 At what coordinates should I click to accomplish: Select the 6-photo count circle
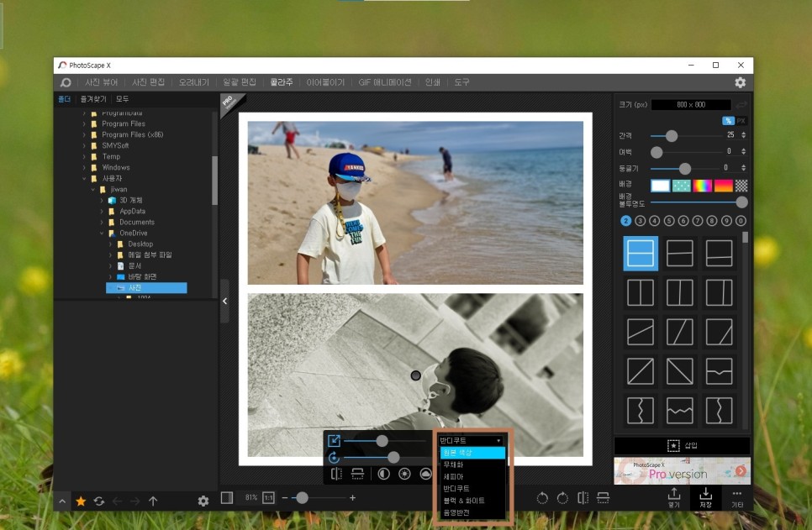pos(683,221)
